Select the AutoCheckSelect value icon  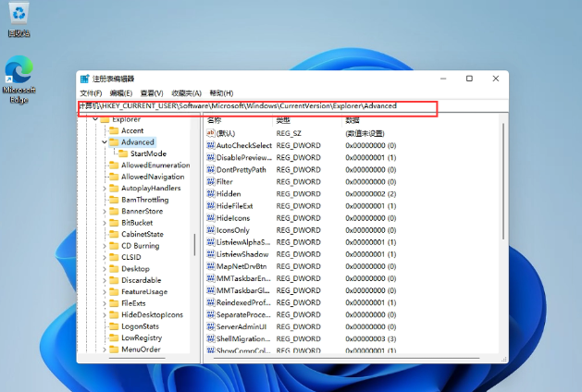(x=211, y=146)
